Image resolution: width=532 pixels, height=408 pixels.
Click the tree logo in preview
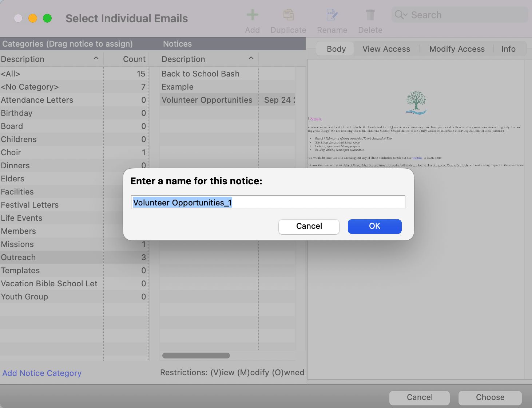(x=416, y=103)
